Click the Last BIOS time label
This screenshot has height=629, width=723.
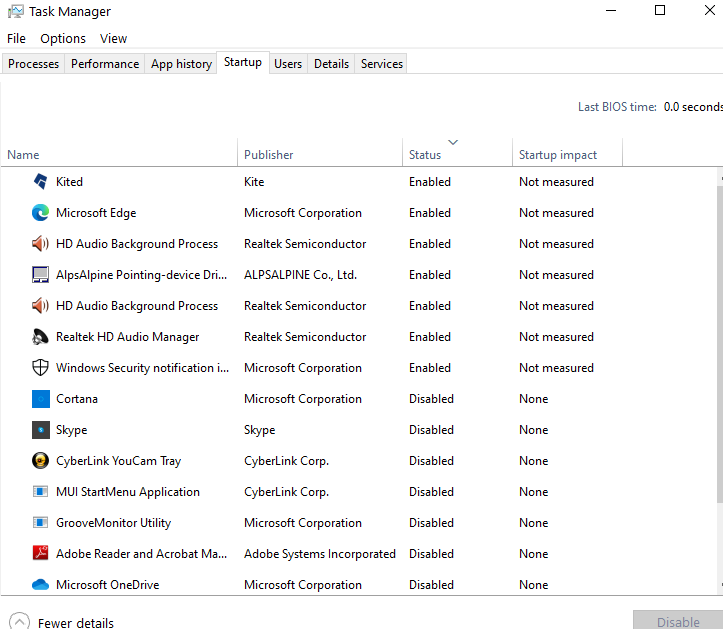point(617,107)
